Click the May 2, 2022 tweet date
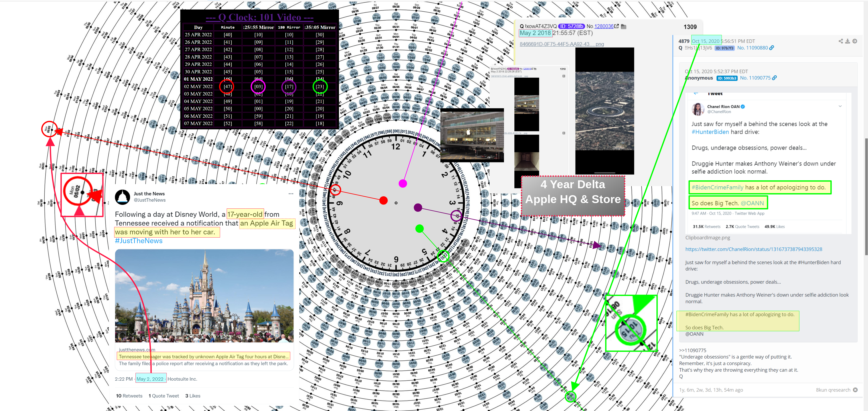868x411 pixels. (x=150, y=379)
